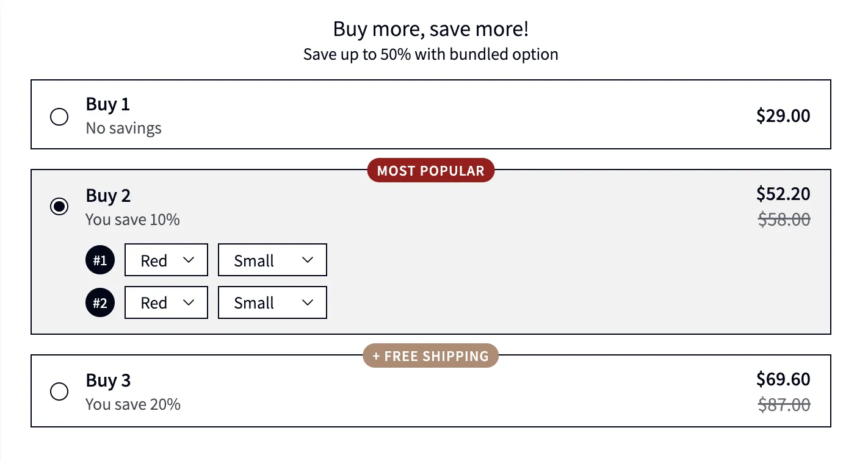Click the "Buy 3" option title
Screen dimensions: 868x461
pos(108,381)
